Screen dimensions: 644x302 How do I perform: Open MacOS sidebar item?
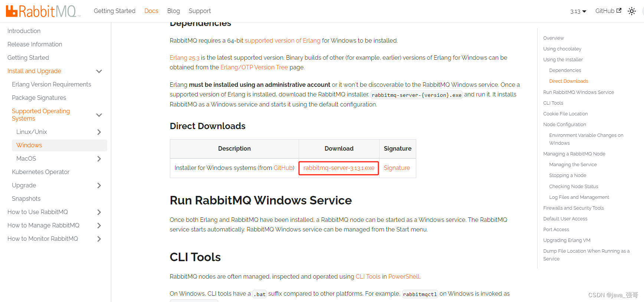coord(26,158)
